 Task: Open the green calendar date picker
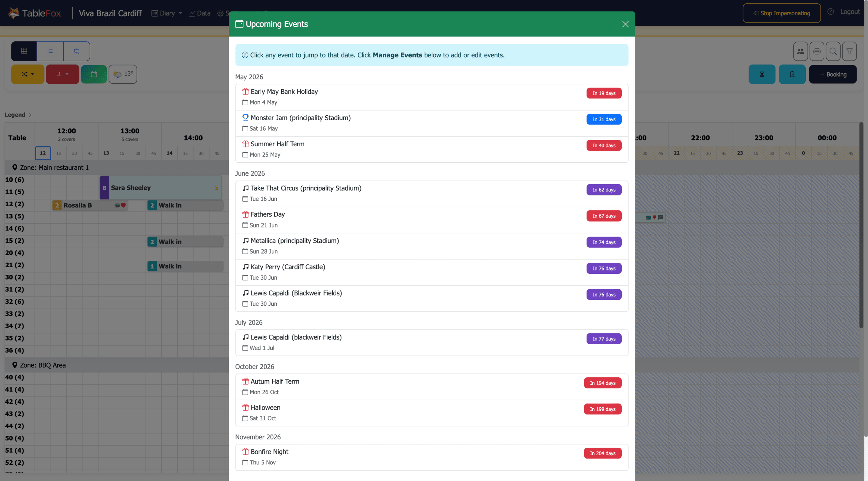tap(94, 74)
